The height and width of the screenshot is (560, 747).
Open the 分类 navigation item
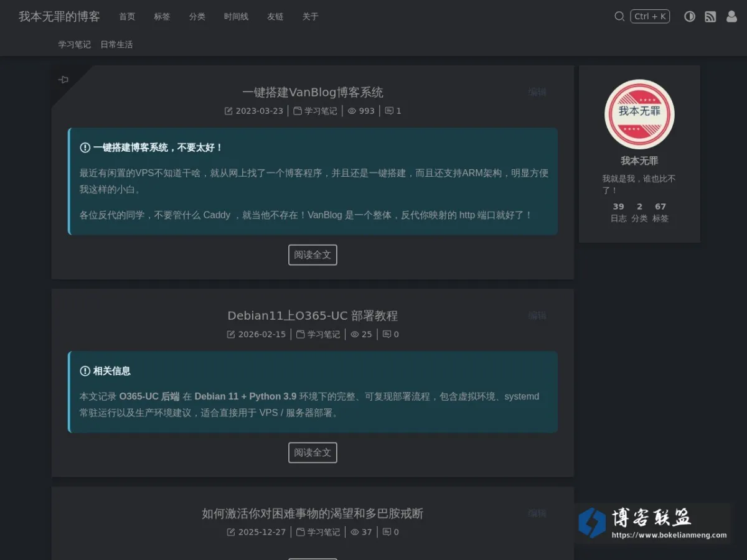click(x=197, y=17)
